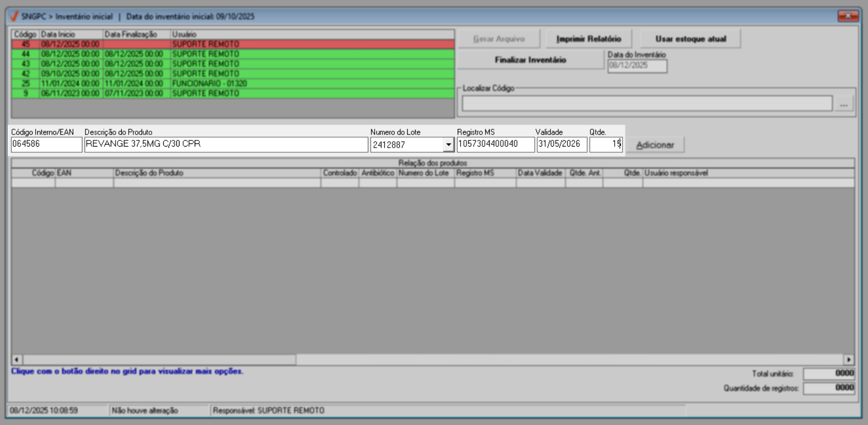Click the grid scrollbar left arrow
The height and width of the screenshot is (425, 868).
coord(17,360)
